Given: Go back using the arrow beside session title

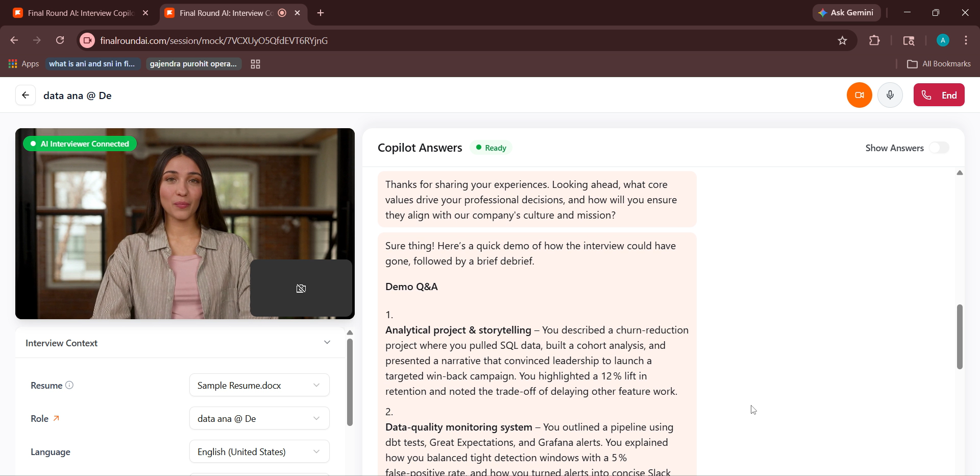Looking at the screenshot, I should point(26,95).
